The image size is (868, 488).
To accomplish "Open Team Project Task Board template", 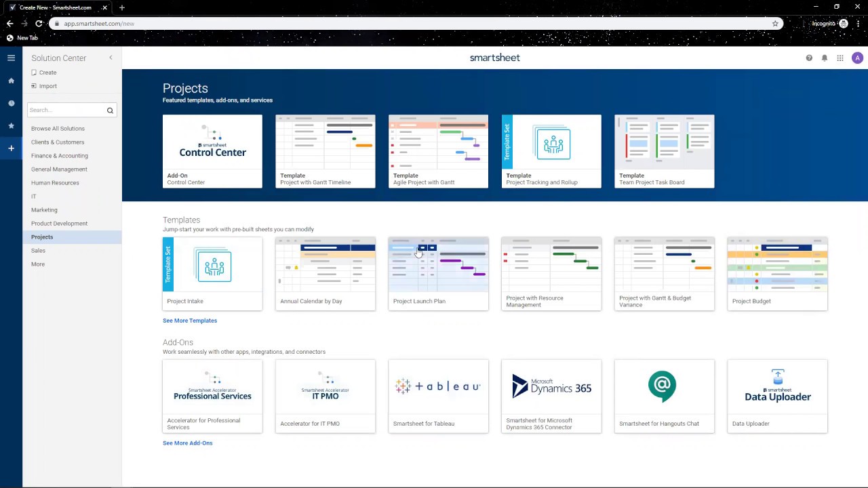I will tap(665, 151).
